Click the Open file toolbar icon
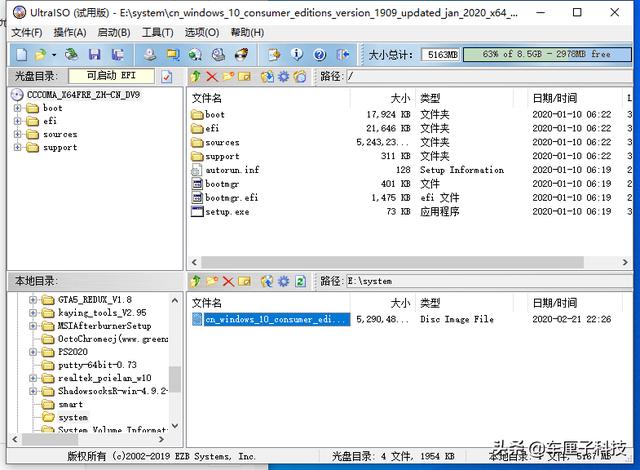Image resolution: width=640 pixels, height=470 pixels. click(x=40, y=55)
